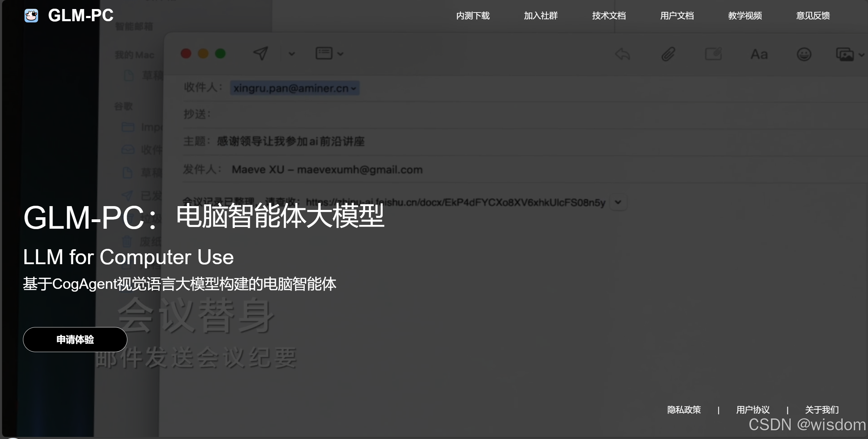Click the Aa font format icon
This screenshot has height=439, width=868.
(x=759, y=55)
